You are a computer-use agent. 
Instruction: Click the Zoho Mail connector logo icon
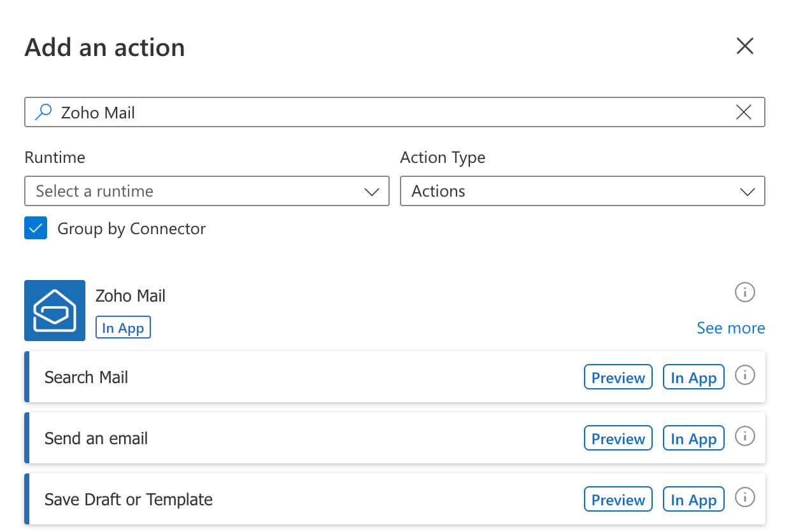(x=55, y=311)
